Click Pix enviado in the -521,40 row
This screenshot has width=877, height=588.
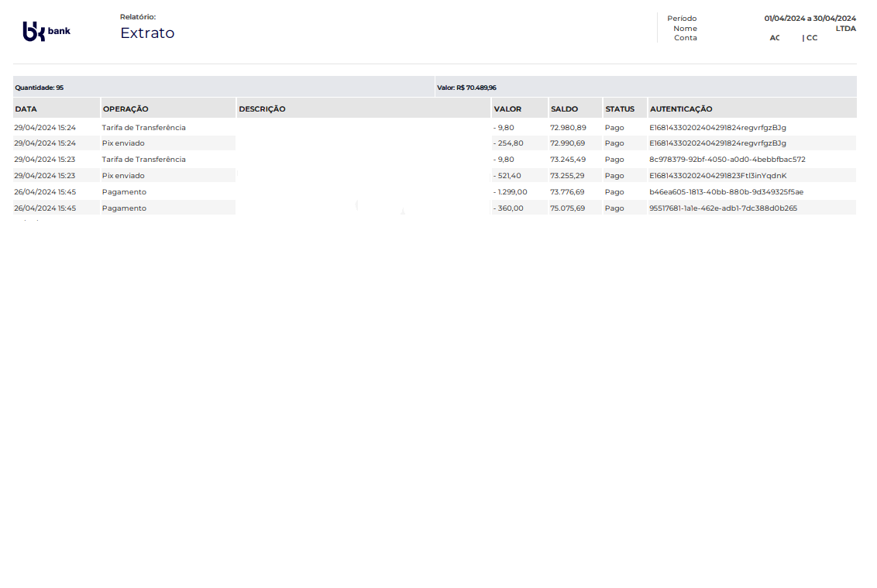point(123,176)
